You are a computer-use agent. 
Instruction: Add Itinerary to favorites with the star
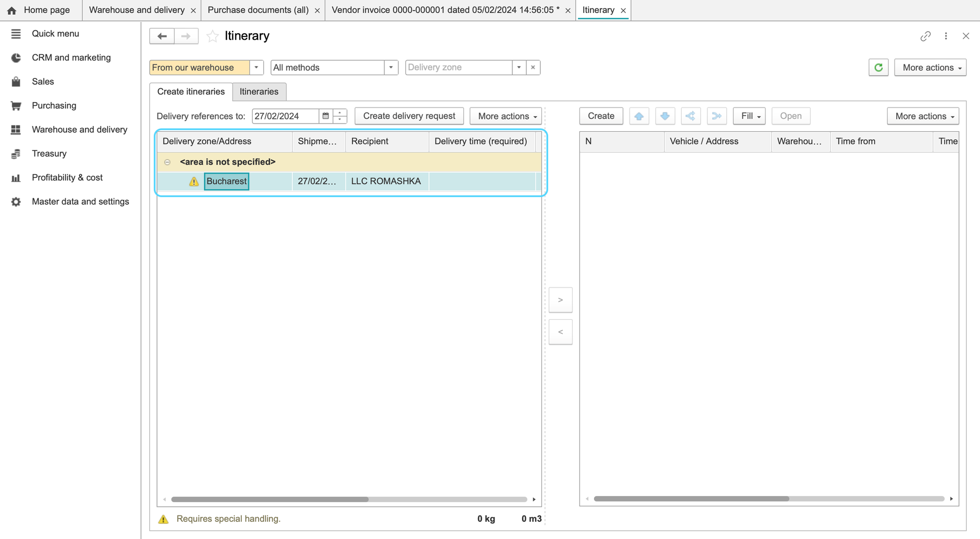pyautogui.click(x=212, y=36)
